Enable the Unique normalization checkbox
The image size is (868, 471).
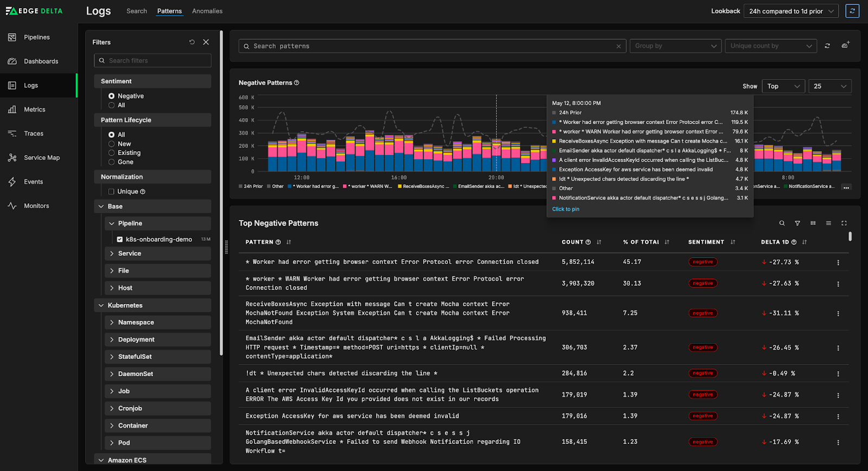pos(111,191)
